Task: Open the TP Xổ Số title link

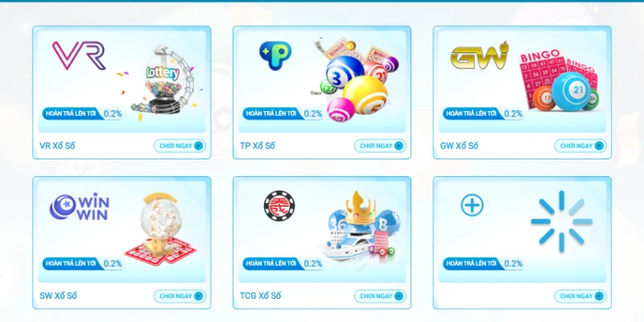Action: point(258,146)
